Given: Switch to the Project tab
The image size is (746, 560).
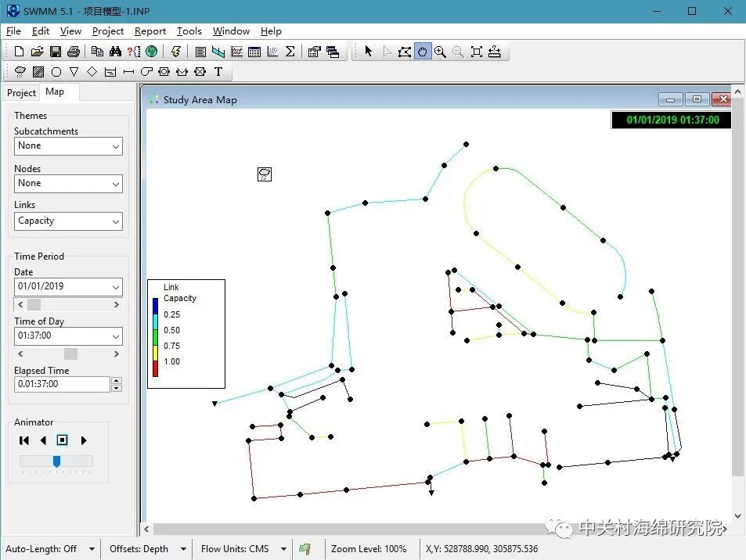Looking at the screenshot, I should 21,92.
